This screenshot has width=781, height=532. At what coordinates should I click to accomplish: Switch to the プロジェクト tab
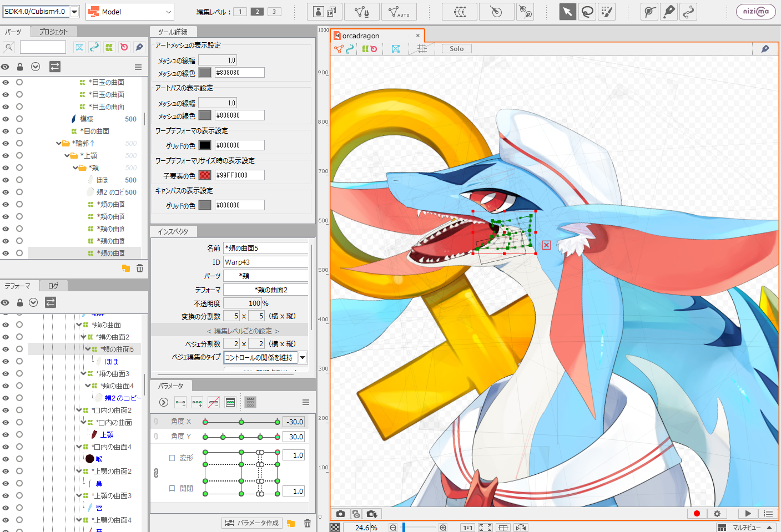[x=53, y=32]
